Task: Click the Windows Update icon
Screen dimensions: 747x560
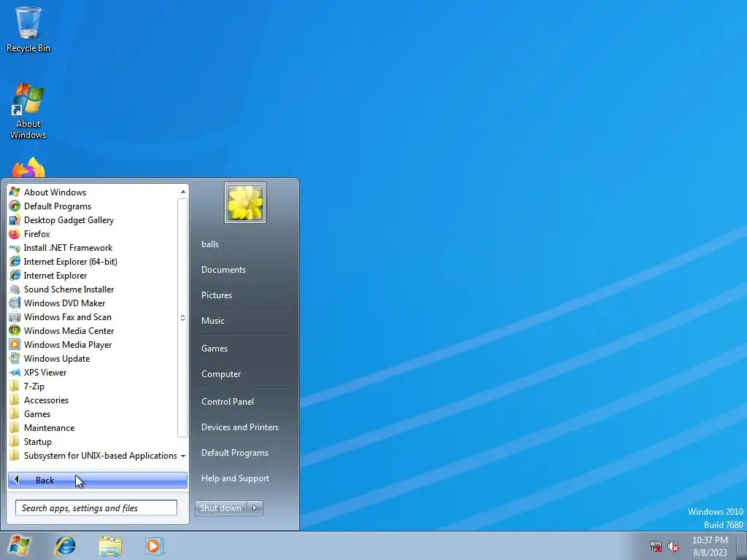Action: (15, 358)
